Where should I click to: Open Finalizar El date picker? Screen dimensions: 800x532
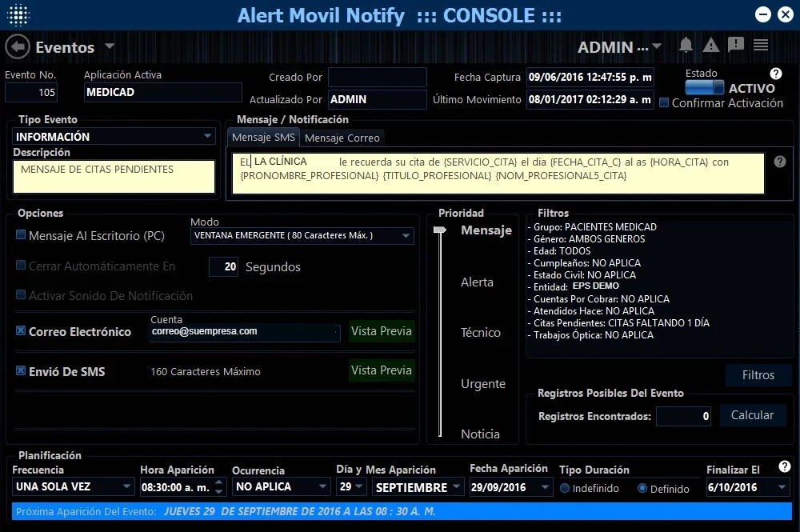782,487
